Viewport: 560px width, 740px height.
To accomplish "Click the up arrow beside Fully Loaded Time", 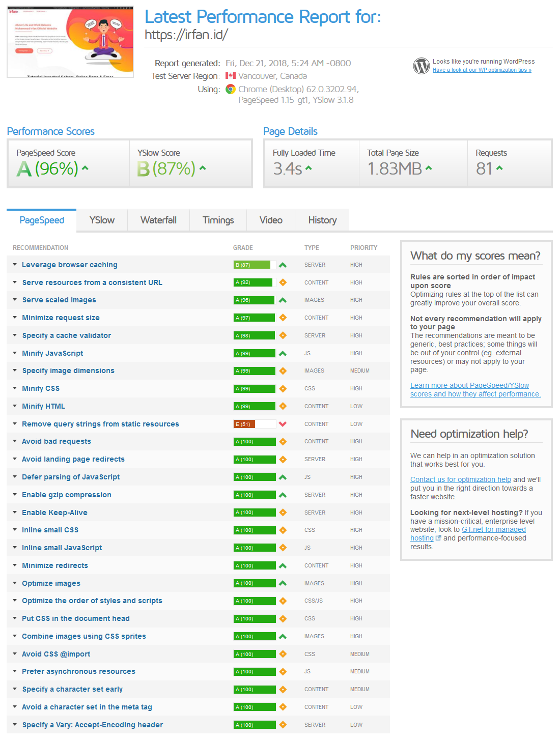I will point(309,168).
